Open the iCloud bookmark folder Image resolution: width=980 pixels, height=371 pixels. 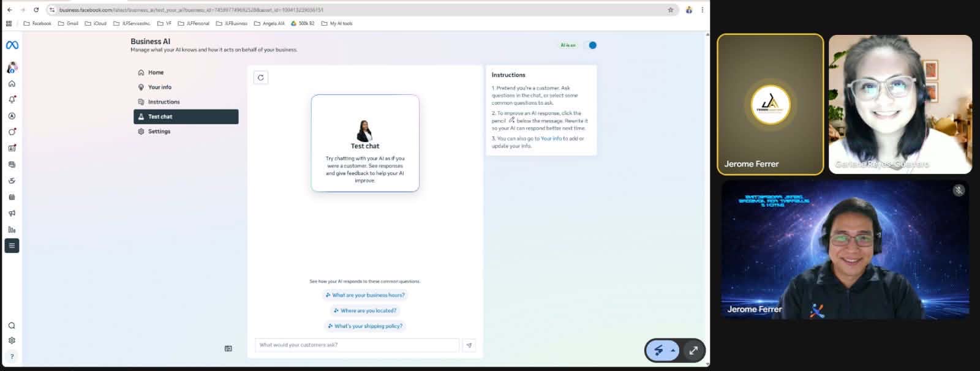(x=96, y=23)
